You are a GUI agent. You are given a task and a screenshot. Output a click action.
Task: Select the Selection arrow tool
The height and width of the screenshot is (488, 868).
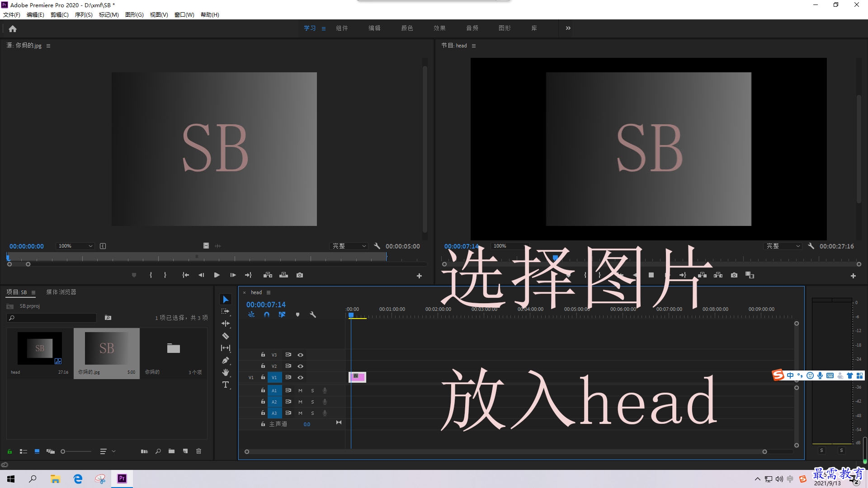(226, 300)
